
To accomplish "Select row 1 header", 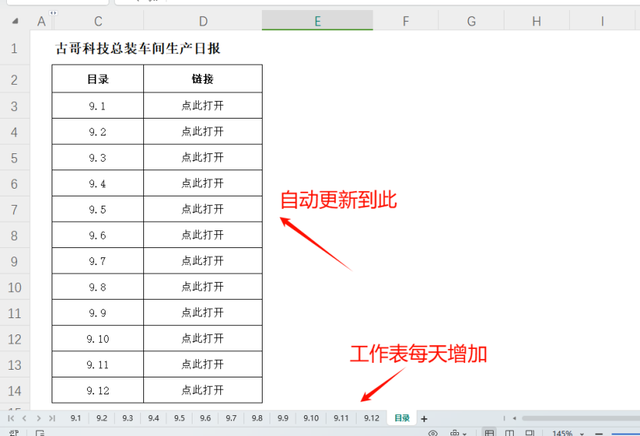I will tap(15, 49).
